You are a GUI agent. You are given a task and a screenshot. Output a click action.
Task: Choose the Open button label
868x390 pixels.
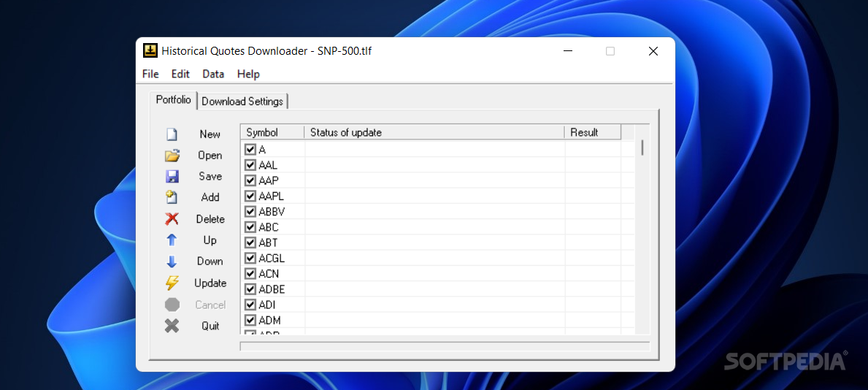tap(210, 156)
